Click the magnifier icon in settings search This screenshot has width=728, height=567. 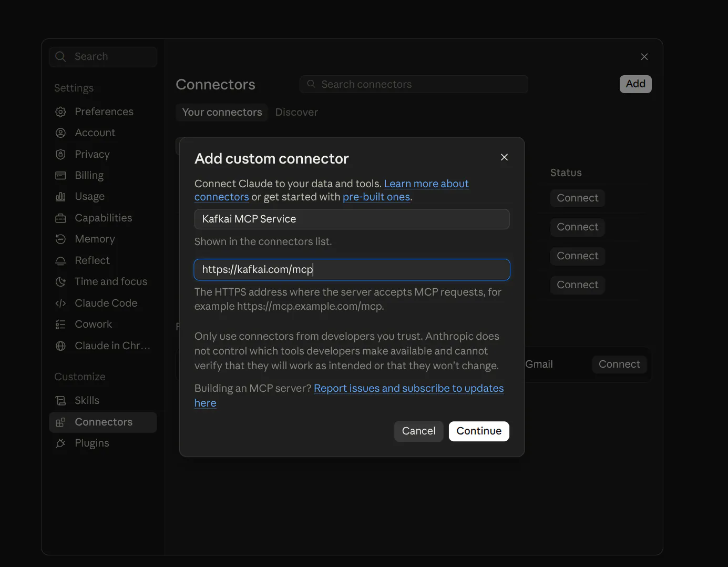point(60,56)
